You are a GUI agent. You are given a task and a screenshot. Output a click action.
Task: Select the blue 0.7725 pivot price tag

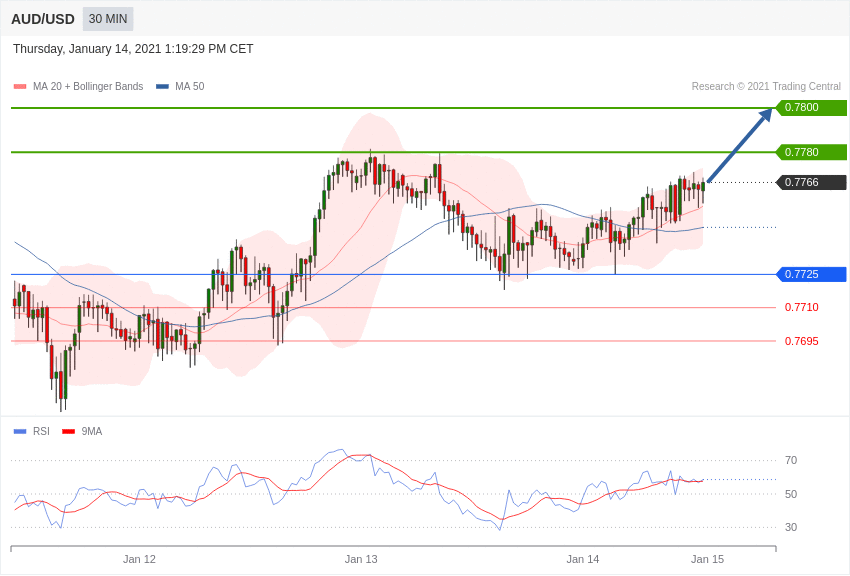[811, 274]
